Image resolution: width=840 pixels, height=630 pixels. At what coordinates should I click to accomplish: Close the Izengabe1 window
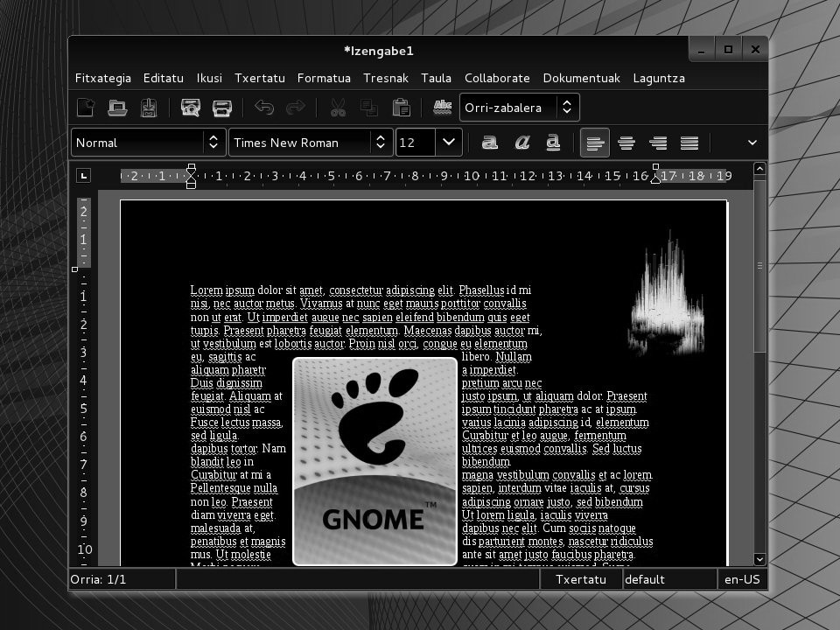pos(755,50)
